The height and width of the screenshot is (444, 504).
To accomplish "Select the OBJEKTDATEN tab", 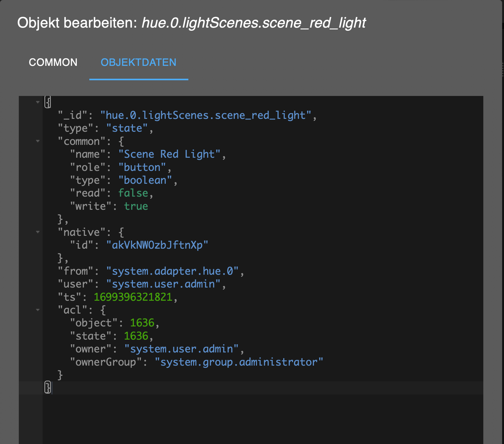I will 139,62.
